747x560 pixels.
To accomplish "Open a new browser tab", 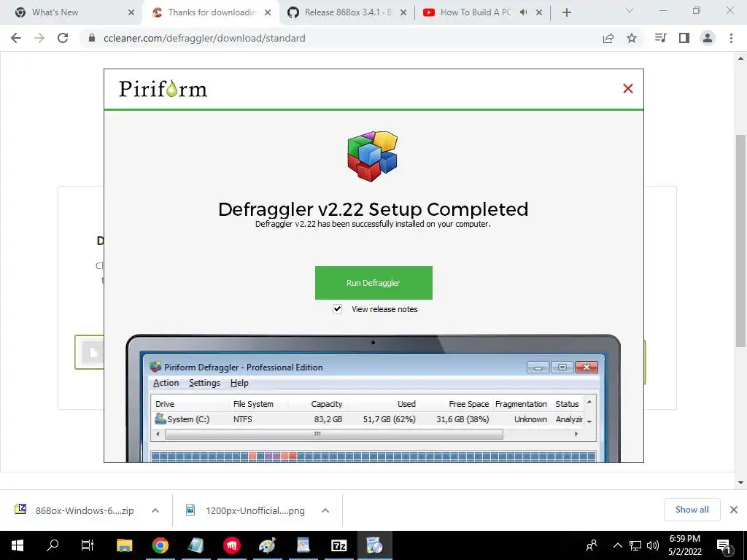I will pyautogui.click(x=566, y=13).
